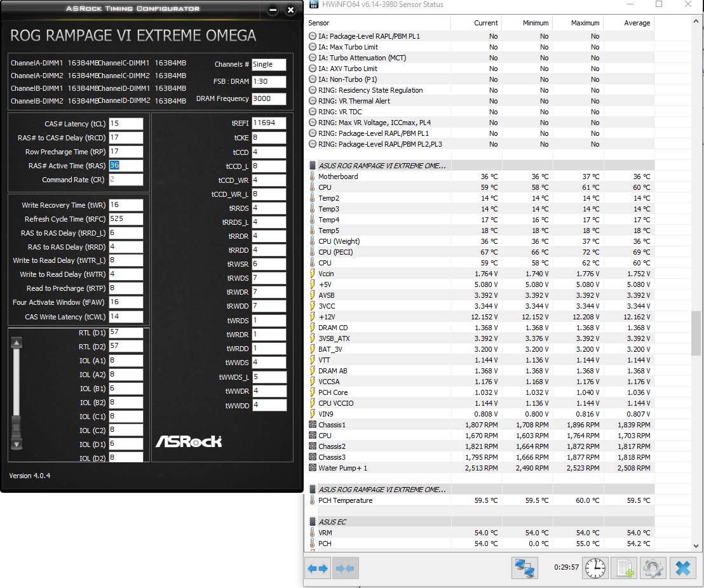Open HWiNFO sensor settings gear icon

click(x=653, y=568)
